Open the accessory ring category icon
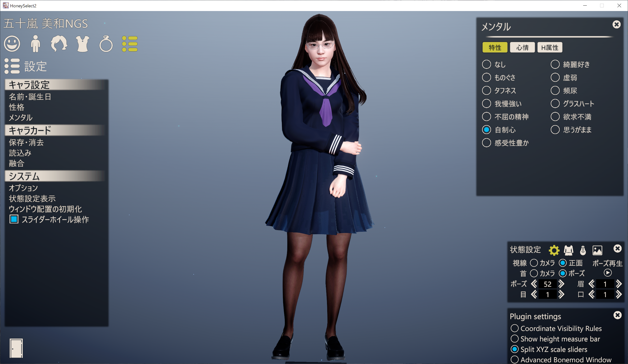The width and height of the screenshot is (628, 364). tap(106, 44)
